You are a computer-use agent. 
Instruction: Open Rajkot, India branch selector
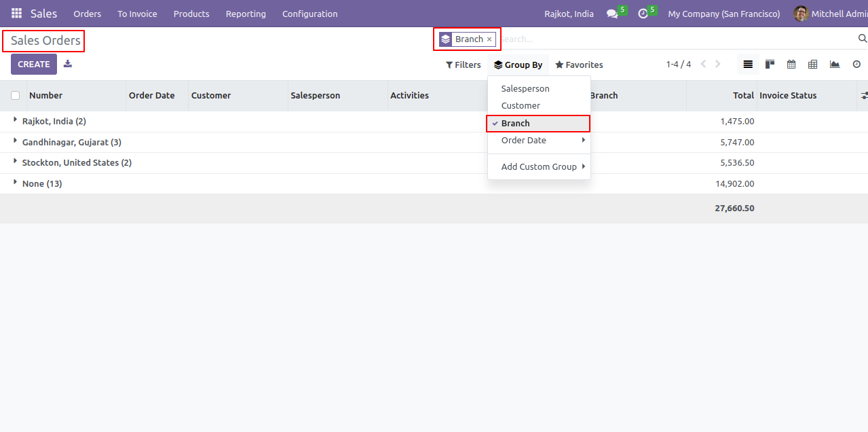pyautogui.click(x=569, y=14)
